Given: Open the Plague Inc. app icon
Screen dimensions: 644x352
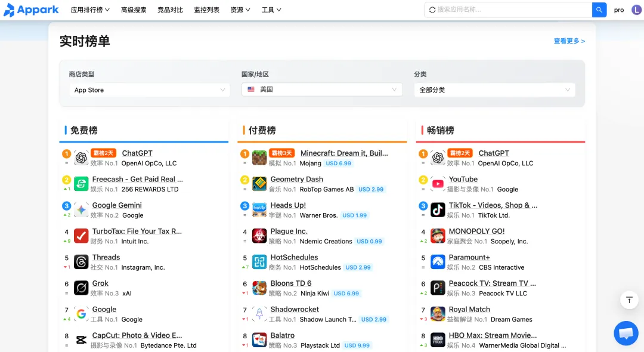Looking at the screenshot, I should tap(259, 236).
